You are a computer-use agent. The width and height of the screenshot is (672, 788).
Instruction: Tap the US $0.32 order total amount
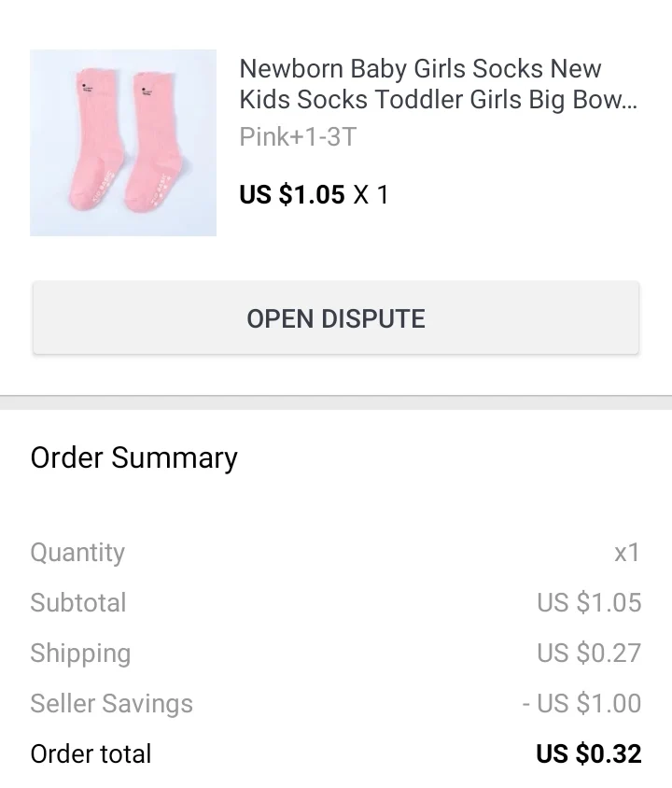pos(589,753)
